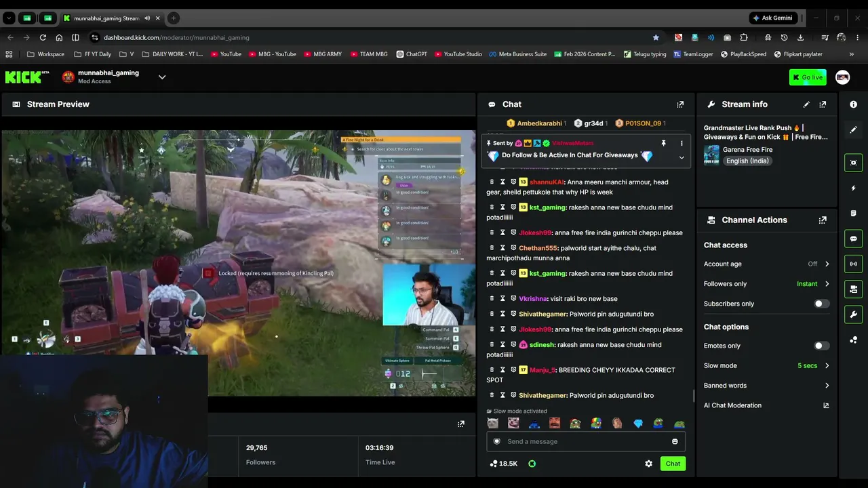Open the Workspace bookmarks folder
This screenshot has width=868, height=488.
(x=46, y=54)
